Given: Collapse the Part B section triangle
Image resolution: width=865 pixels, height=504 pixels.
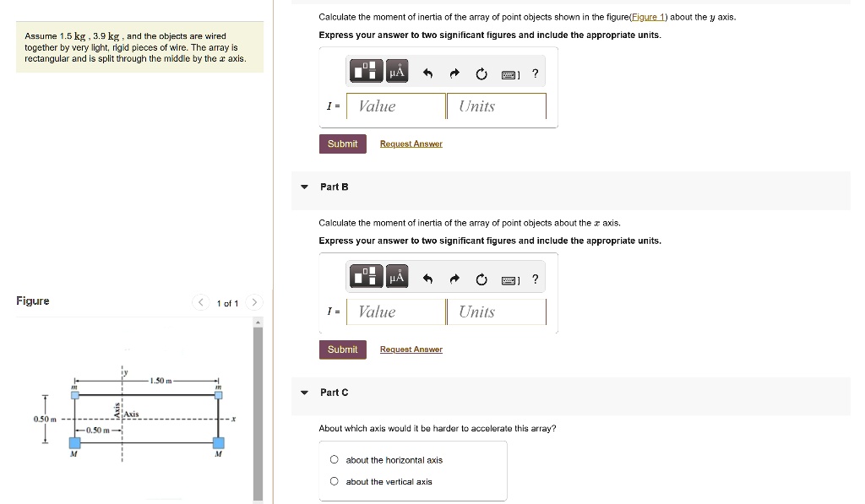Looking at the screenshot, I should tap(304, 187).
